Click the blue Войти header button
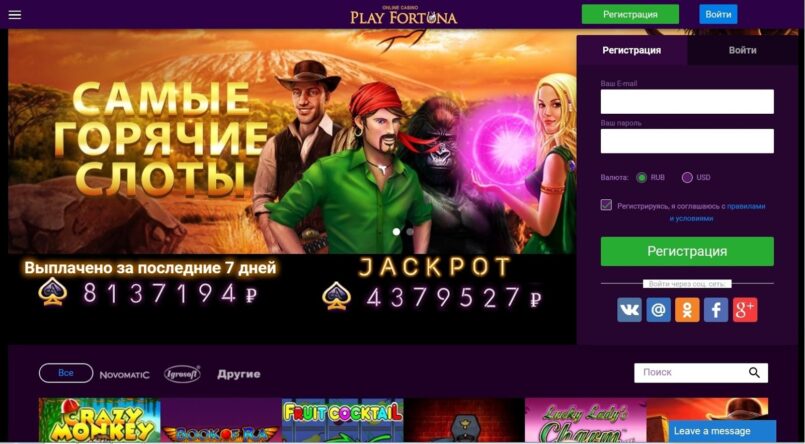Screen dimensions: 805x444 click(x=718, y=14)
